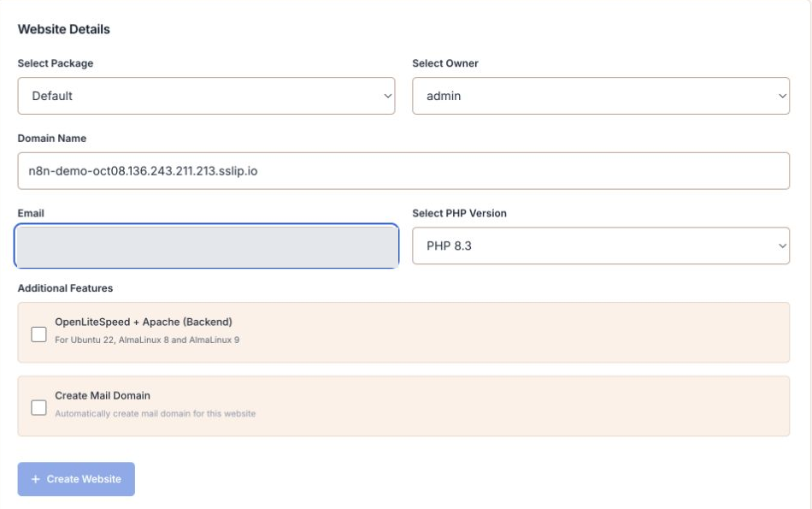812x509 pixels.
Task: Click the Email label
Action: (31, 213)
